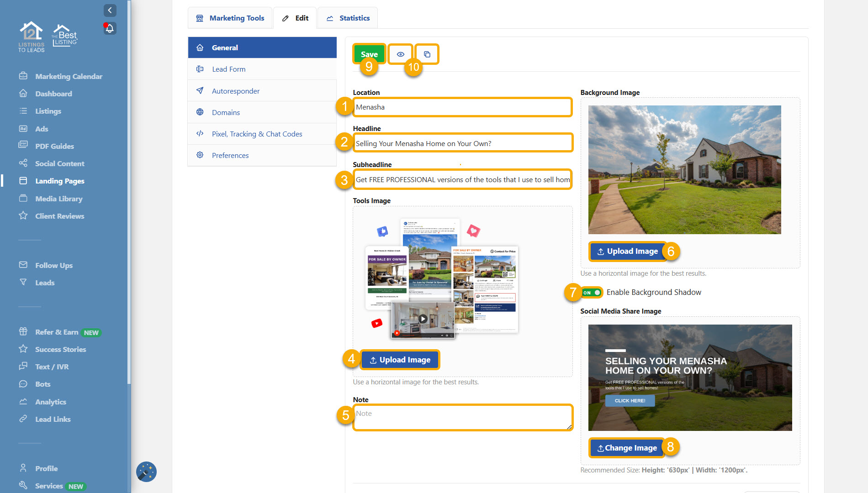Switch to the Statistics tab

click(348, 18)
